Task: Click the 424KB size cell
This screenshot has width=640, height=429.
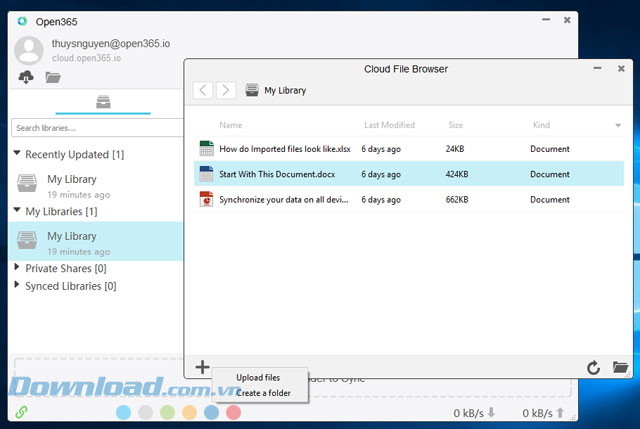Action: coord(457,174)
